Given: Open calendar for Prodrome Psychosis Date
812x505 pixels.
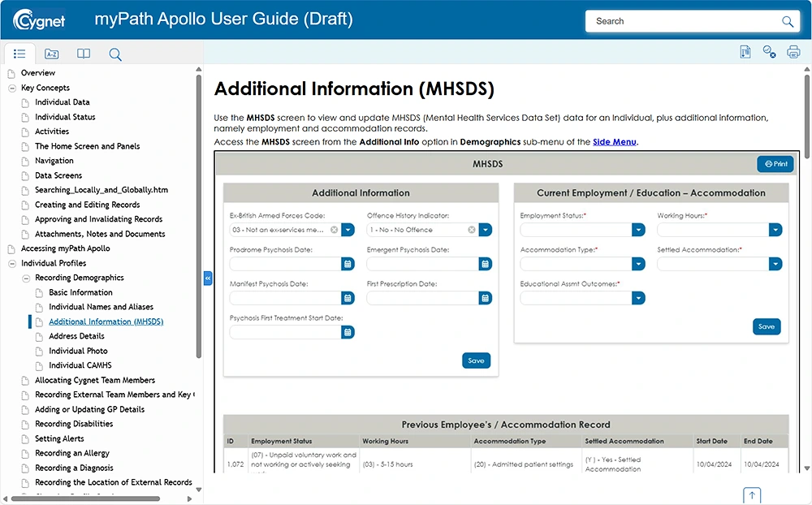Looking at the screenshot, I should click(x=348, y=264).
